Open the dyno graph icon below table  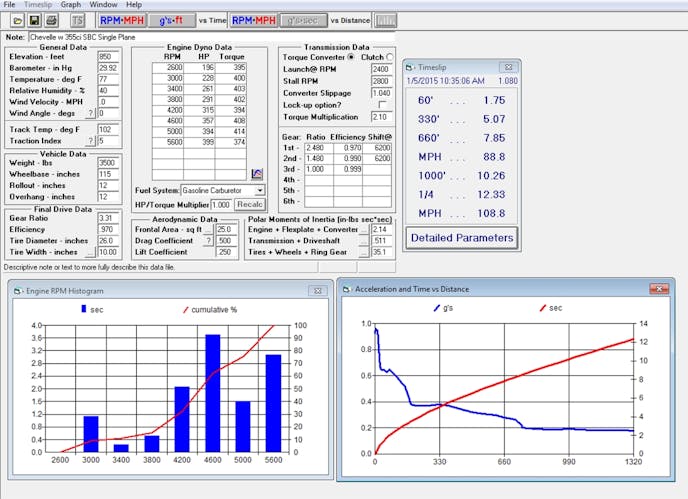pos(257,174)
